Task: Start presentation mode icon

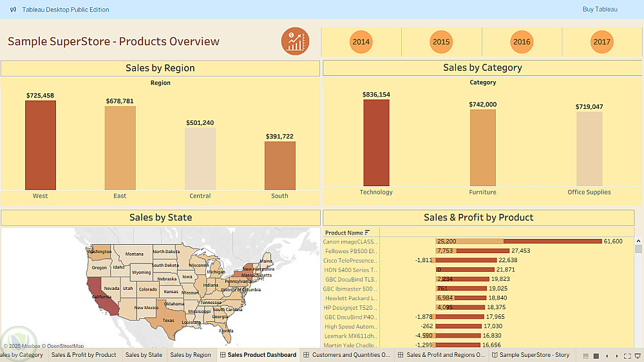Action: pyautogui.click(x=638, y=356)
